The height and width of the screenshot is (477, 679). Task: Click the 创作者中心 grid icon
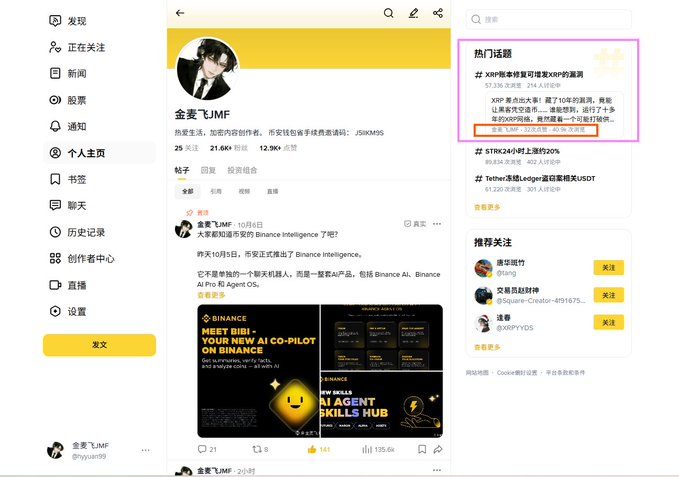click(x=55, y=258)
